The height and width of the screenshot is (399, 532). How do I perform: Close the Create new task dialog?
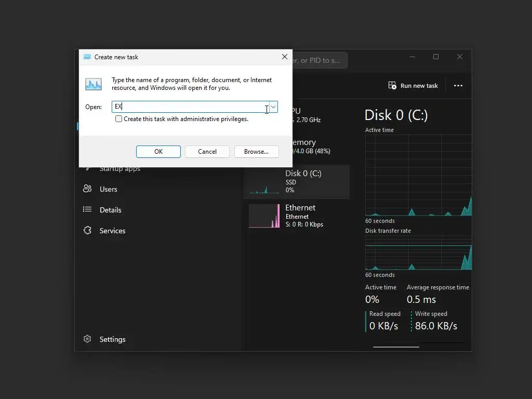pyautogui.click(x=285, y=57)
